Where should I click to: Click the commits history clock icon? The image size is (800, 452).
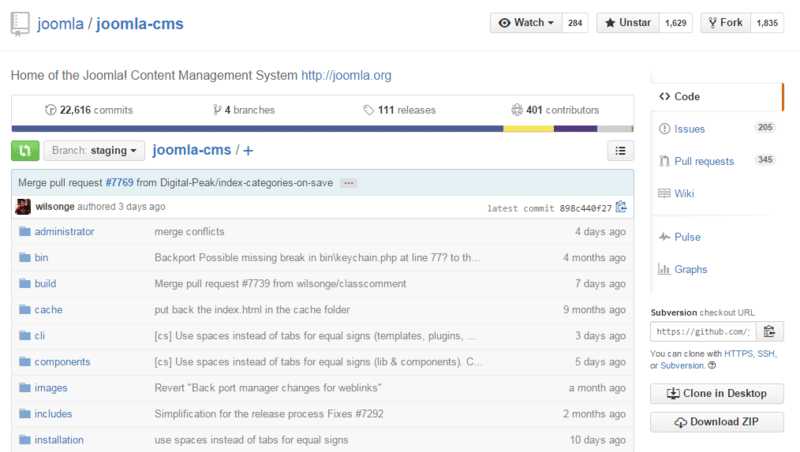pos(50,110)
